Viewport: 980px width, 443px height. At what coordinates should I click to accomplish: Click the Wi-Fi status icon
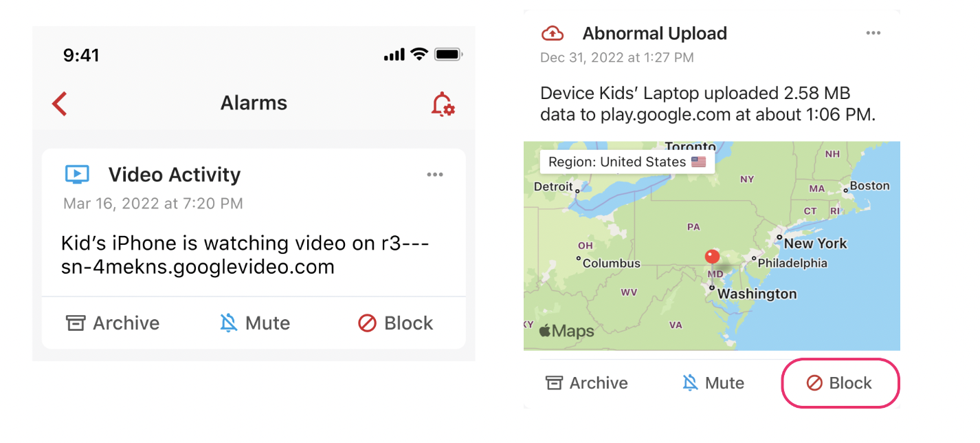pos(419,54)
